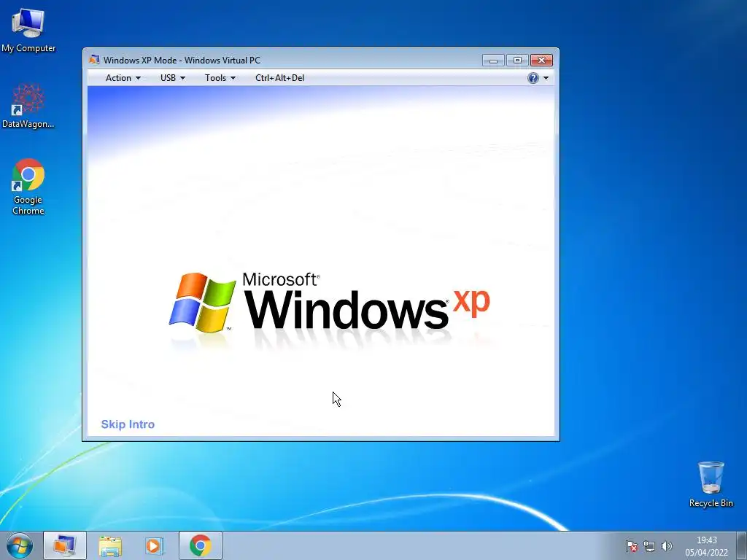The image size is (747, 560).
Task: Select the Google Chrome desktop shortcut
Action: [x=28, y=187]
